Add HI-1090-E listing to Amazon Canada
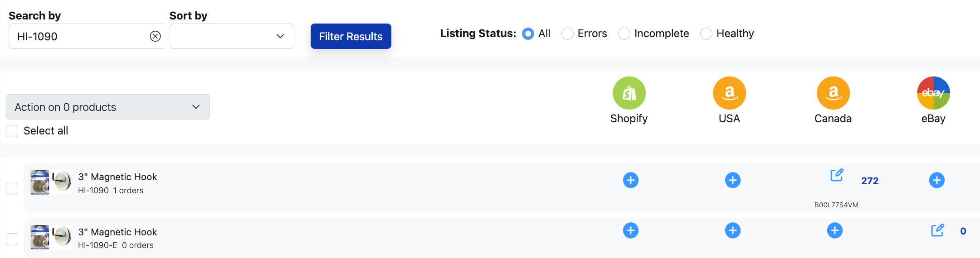The width and height of the screenshot is (980, 258). 834,230
